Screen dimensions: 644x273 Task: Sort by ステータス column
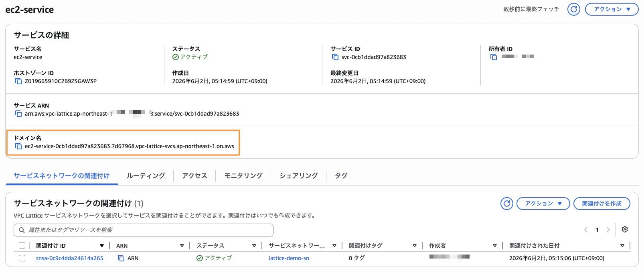(254, 246)
